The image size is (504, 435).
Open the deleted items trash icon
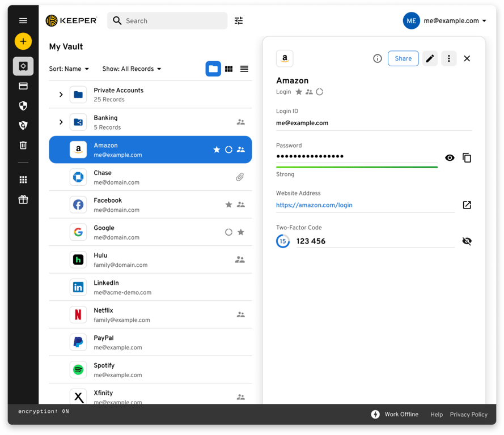click(x=23, y=145)
